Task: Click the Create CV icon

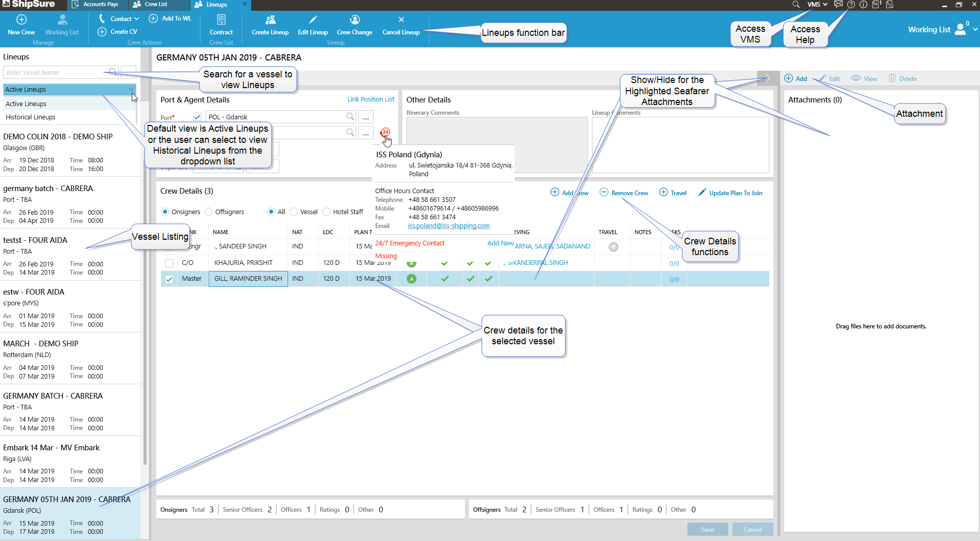Action: (102, 32)
